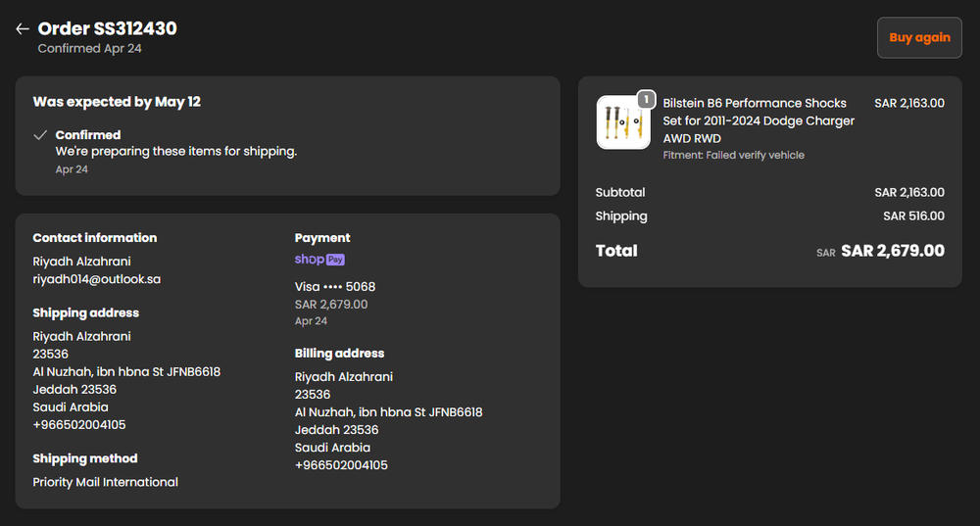Click the Apr 24 date under Visa payment

click(311, 321)
